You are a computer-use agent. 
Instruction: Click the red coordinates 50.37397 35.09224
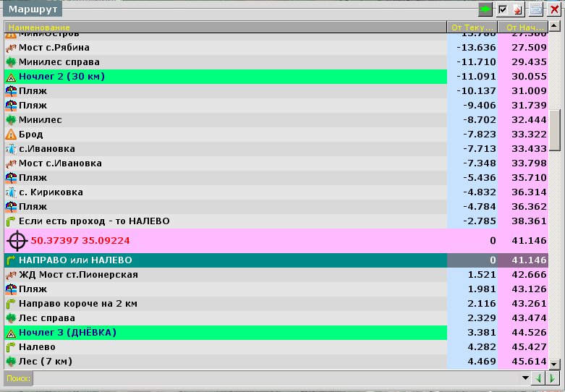pos(80,240)
